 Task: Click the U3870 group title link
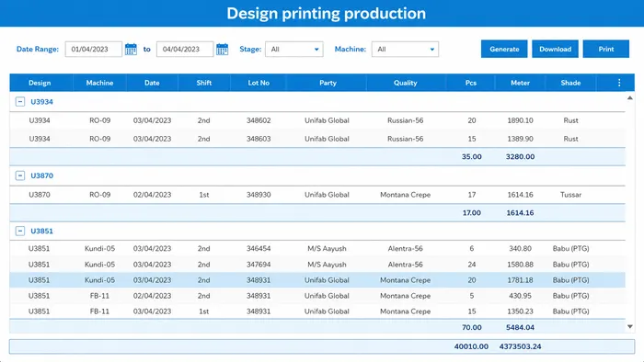[42, 175]
